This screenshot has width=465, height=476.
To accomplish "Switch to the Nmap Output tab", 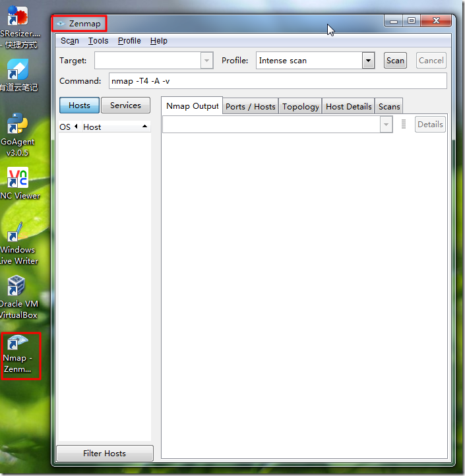I will tap(192, 106).
